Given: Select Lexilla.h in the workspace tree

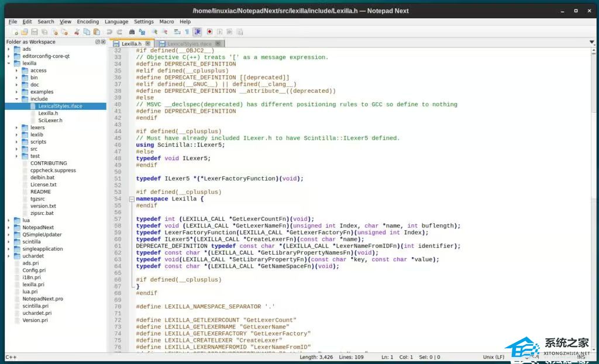Looking at the screenshot, I should coord(48,113).
